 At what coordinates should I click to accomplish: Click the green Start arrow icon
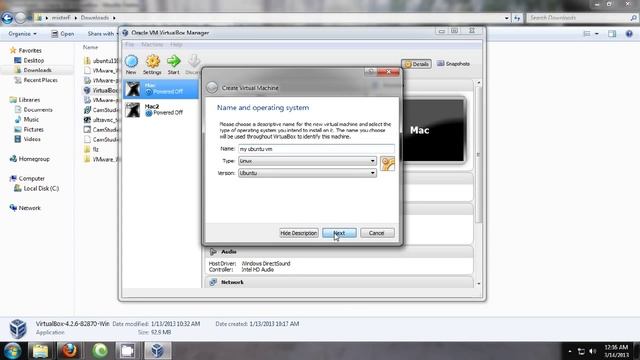point(173,62)
